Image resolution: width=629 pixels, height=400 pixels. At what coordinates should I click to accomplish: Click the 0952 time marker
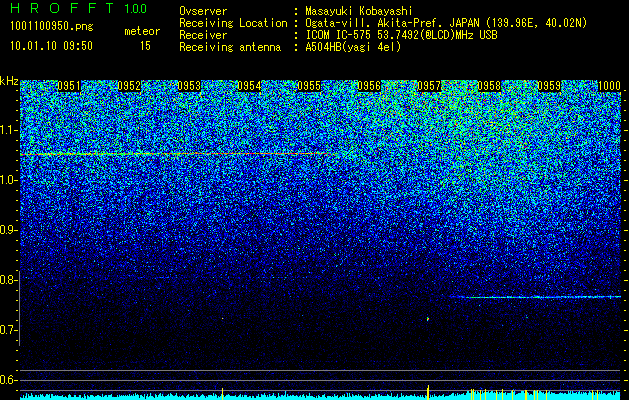129,86
